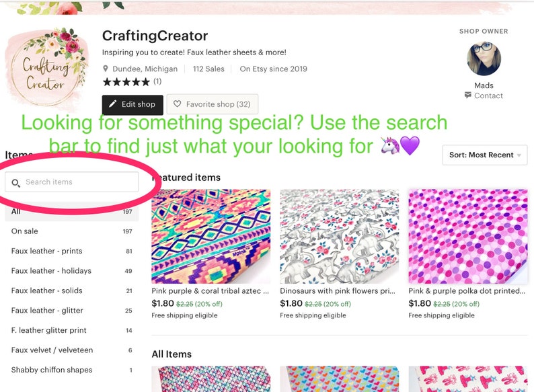The image size is (534, 392).
Task: Open the pink purple tribal aztec thumbnail
Action: coord(211,237)
